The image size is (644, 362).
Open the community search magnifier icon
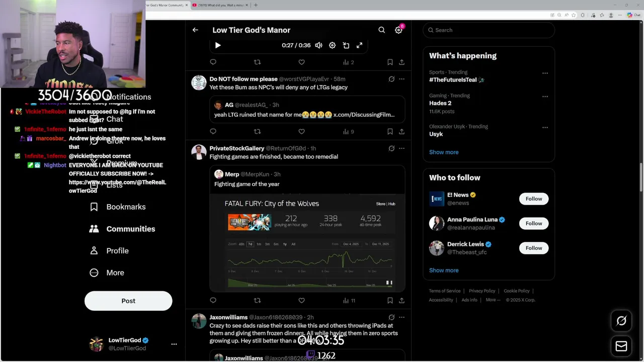click(x=382, y=30)
